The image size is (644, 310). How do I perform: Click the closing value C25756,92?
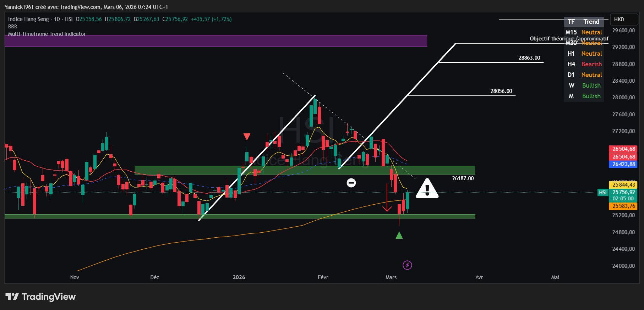[x=175, y=19]
